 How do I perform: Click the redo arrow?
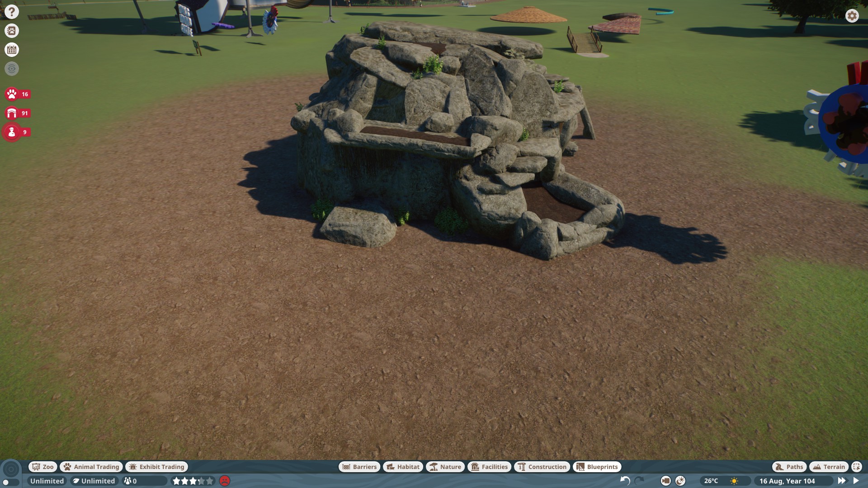click(639, 481)
